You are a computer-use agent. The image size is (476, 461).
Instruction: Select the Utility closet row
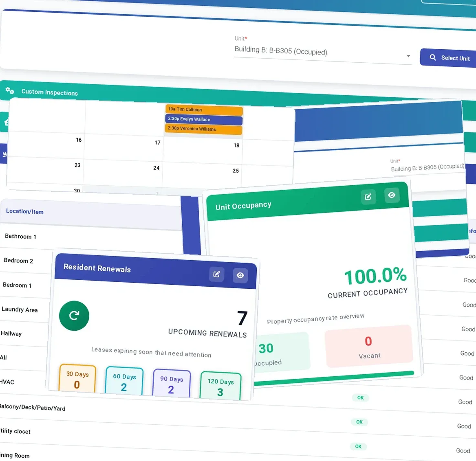click(15, 431)
